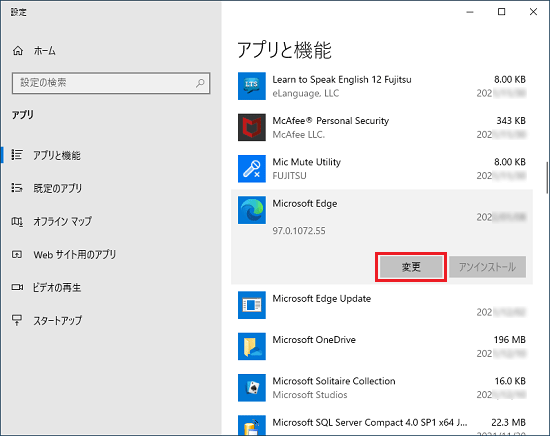550x436 pixels.
Task: Click the アプリ section label in sidebar
Action: pyautogui.click(x=23, y=115)
